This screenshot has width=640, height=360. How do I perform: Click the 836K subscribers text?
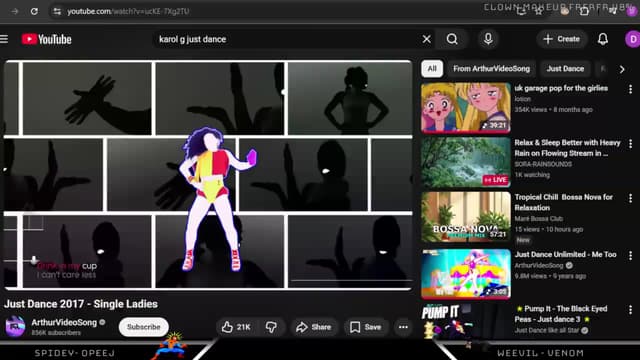[56, 333]
